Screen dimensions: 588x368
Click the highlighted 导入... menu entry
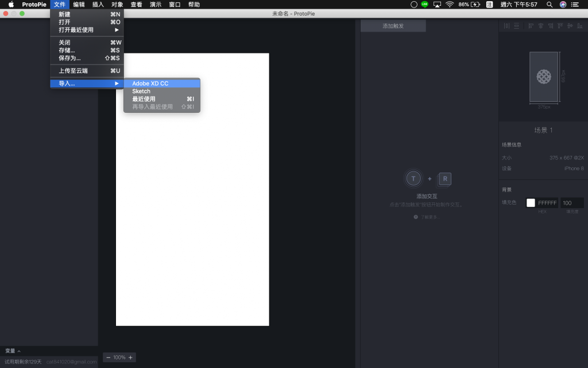87,83
